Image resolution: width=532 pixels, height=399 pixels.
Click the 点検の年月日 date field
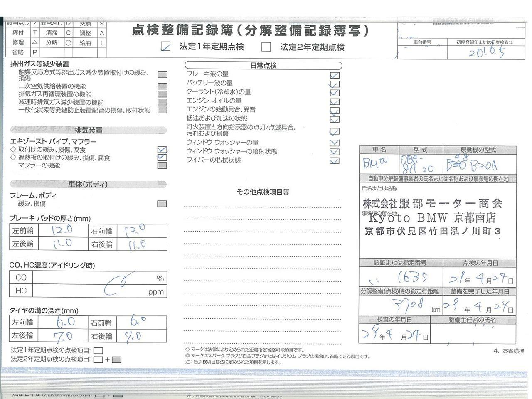(480, 277)
